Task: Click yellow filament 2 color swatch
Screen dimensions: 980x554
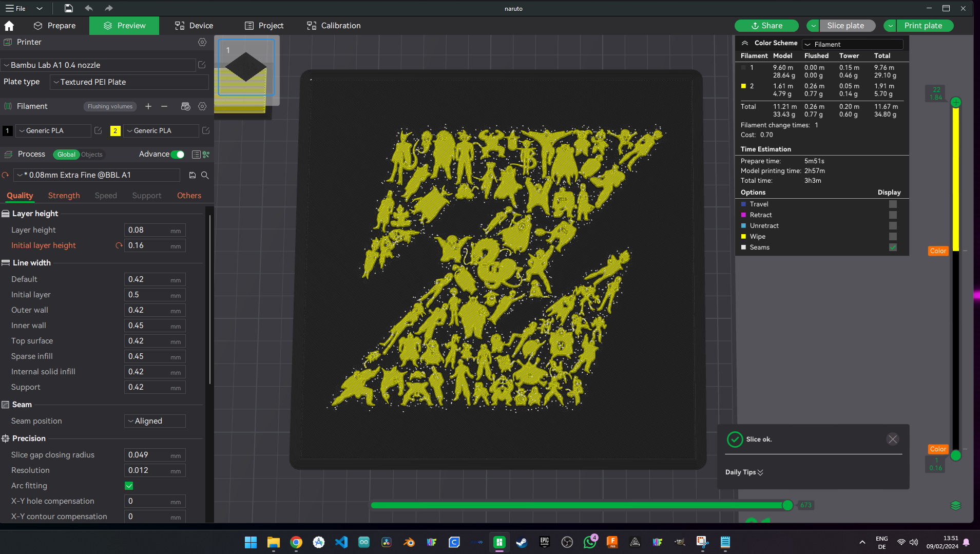Action: coord(116,131)
